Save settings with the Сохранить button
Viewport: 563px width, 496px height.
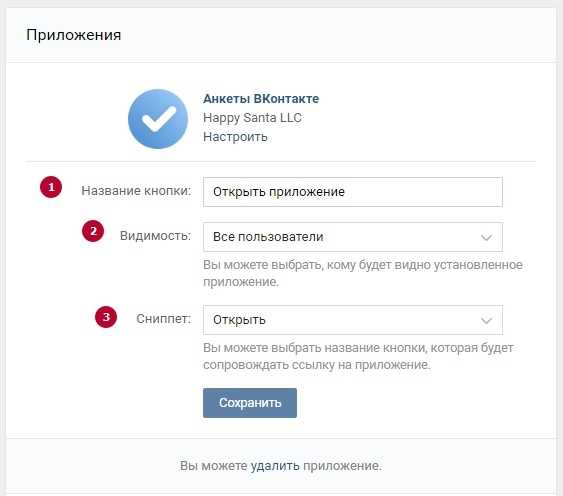point(250,403)
